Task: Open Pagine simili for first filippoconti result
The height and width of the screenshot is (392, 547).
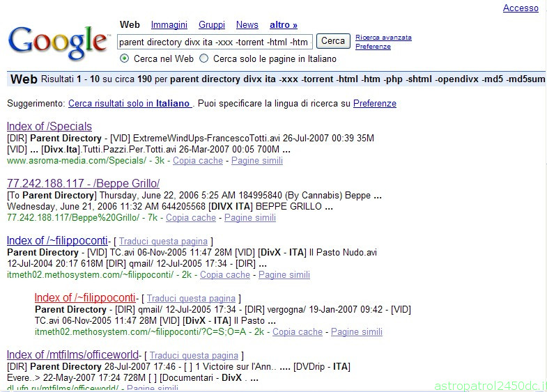Action: pos(284,274)
